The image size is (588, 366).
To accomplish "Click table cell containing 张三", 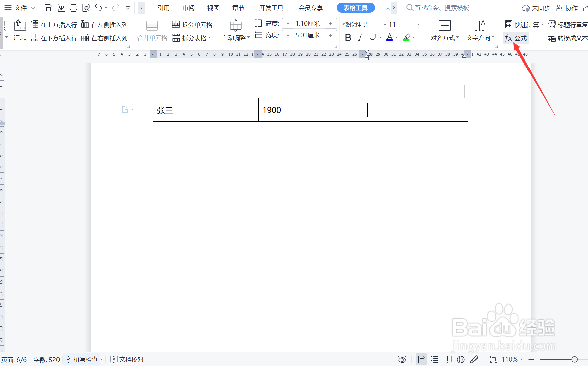I will tap(206, 110).
